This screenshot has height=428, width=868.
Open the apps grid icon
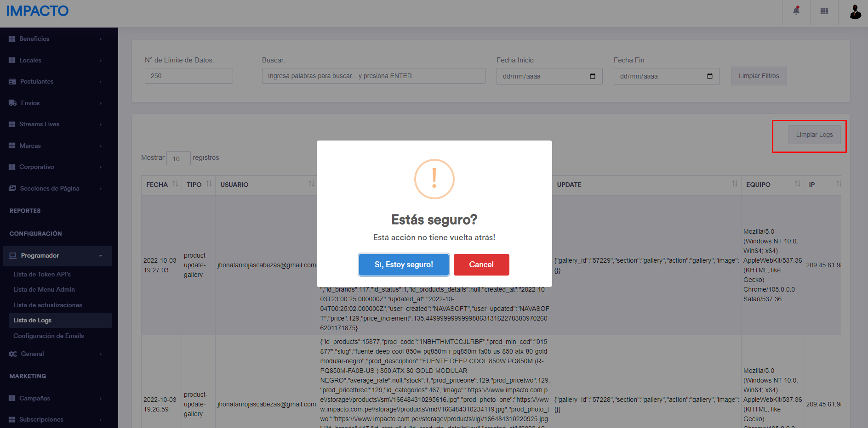[824, 11]
